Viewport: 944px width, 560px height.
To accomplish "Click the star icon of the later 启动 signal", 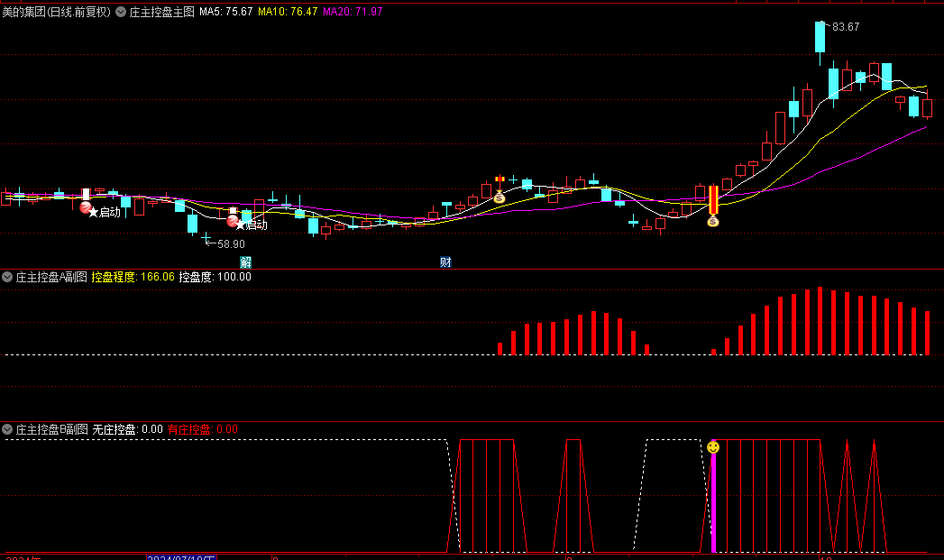I will [x=240, y=225].
